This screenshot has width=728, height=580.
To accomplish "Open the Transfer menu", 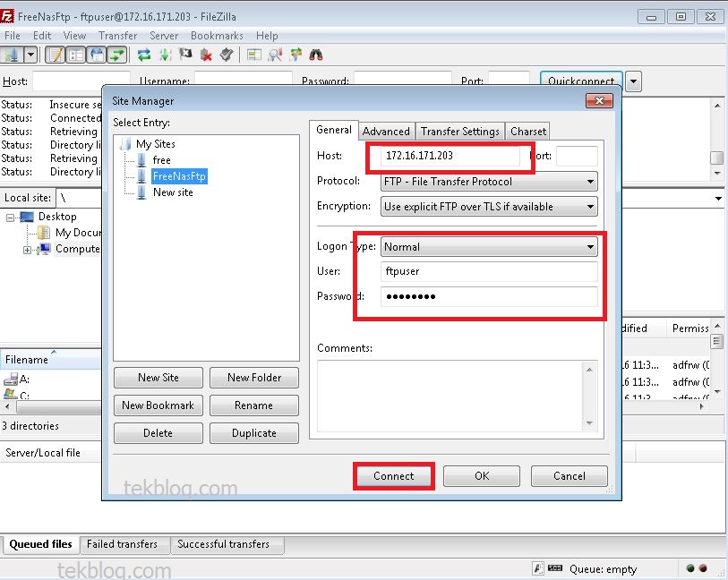I will 117,36.
